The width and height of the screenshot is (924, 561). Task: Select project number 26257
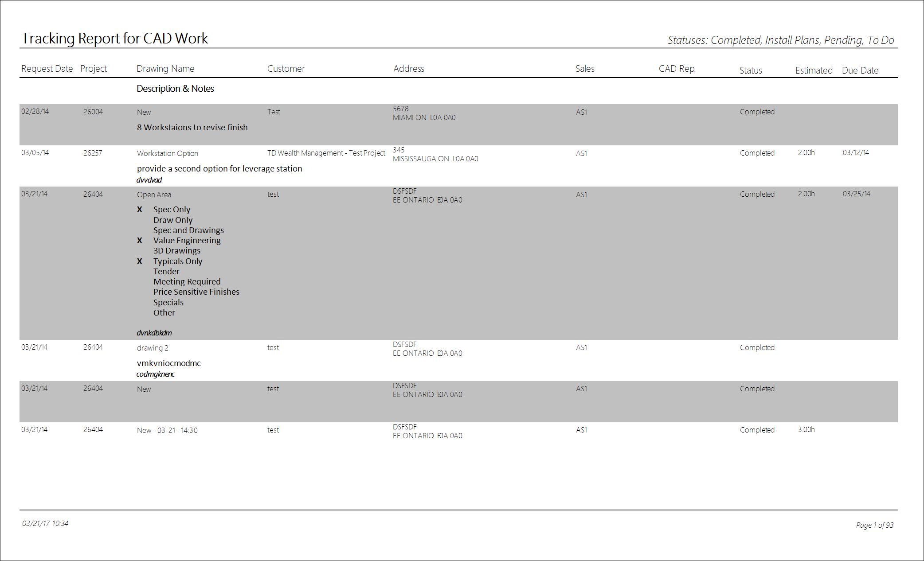pyautogui.click(x=93, y=153)
